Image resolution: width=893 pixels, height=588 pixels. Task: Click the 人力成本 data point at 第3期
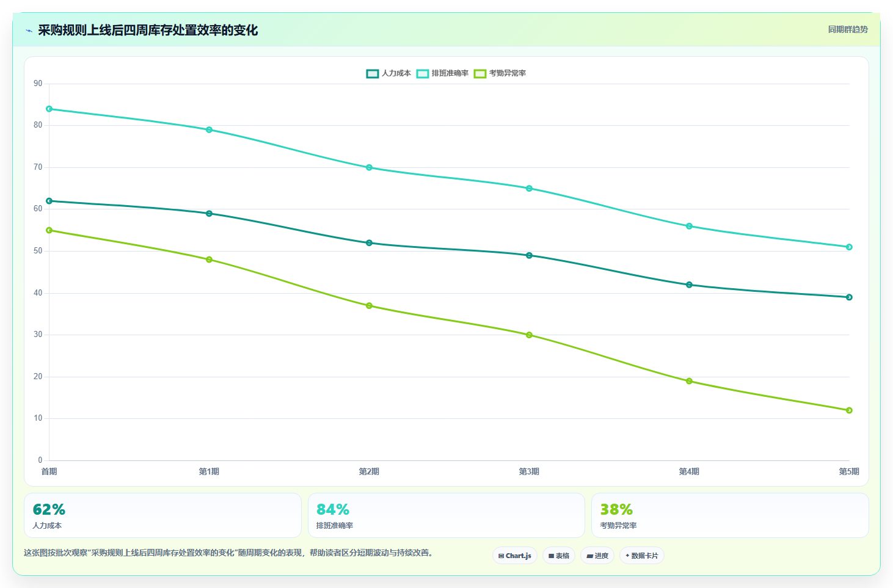point(529,255)
